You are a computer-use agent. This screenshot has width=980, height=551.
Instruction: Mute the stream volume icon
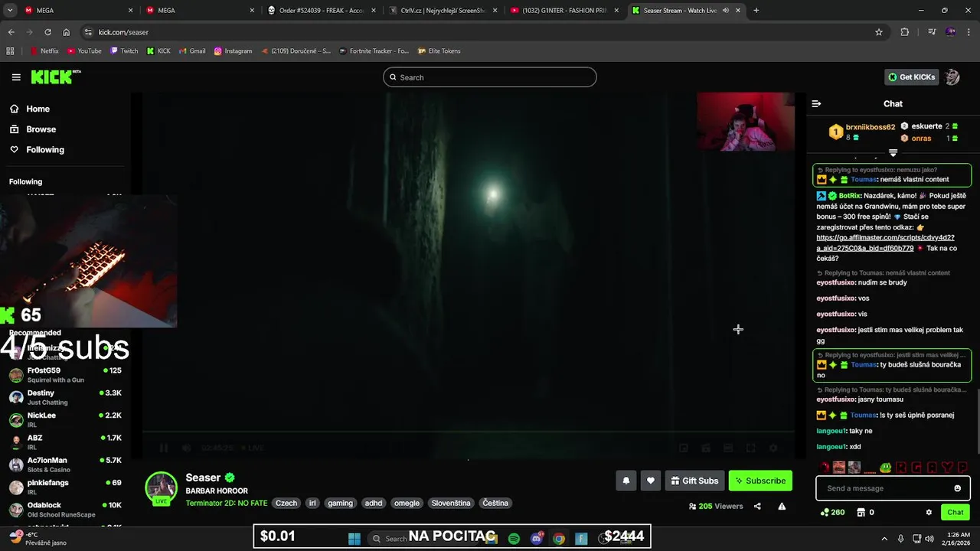coord(186,448)
